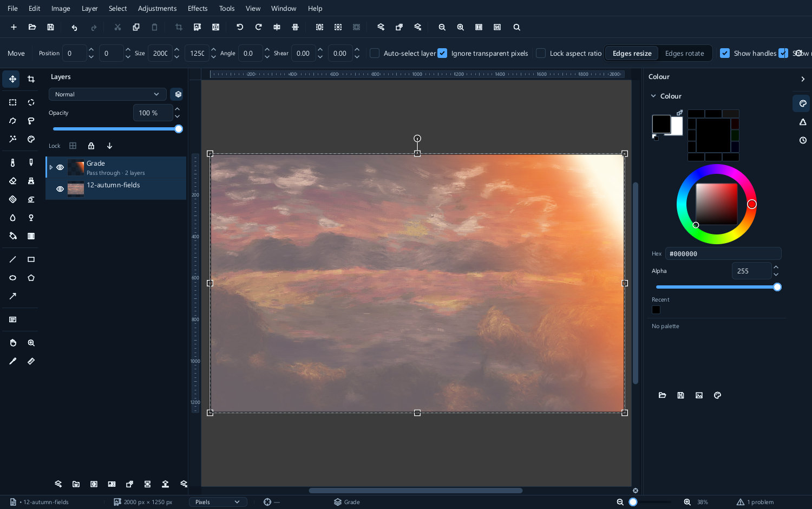
Task: Uncheck Ignore transparent pixels
Action: tap(442, 53)
